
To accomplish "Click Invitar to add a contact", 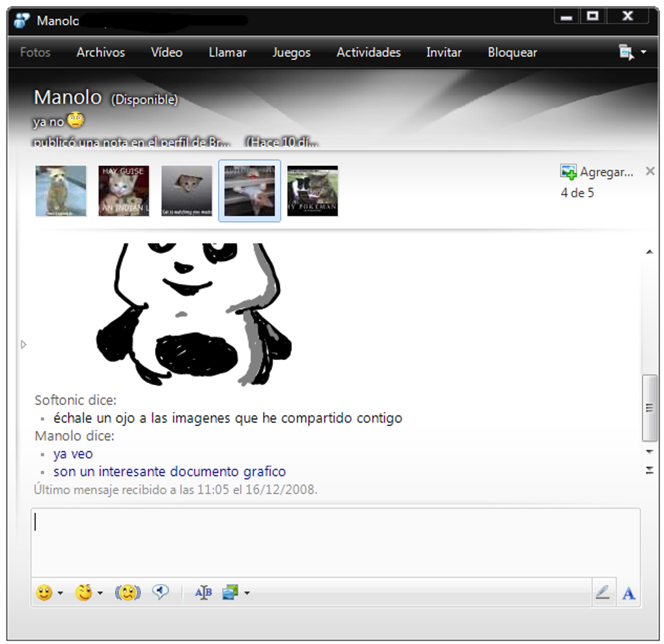I will coord(444,52).
